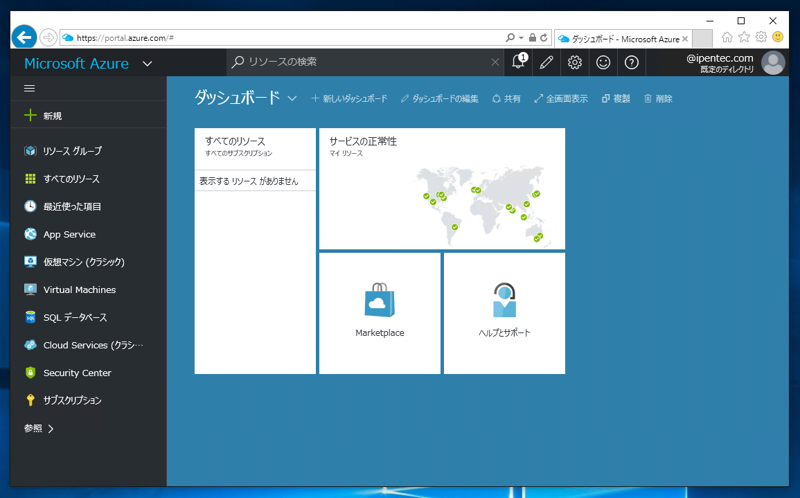Click the Azure feedback smiley icon
This screenshot has width=800, height=498.
pyautogui.click(x=603, y=62)
